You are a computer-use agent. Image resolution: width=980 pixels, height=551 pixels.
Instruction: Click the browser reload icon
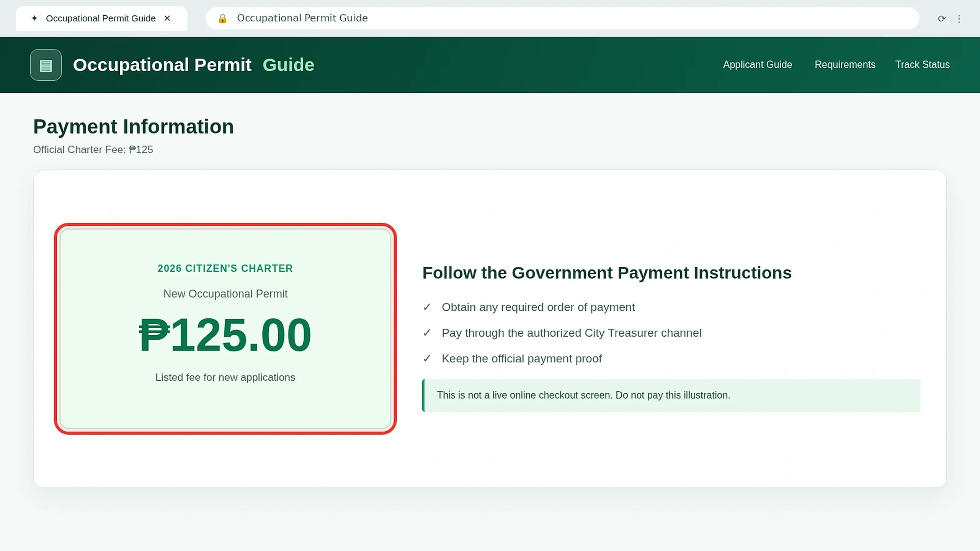(x=942, y=18)
